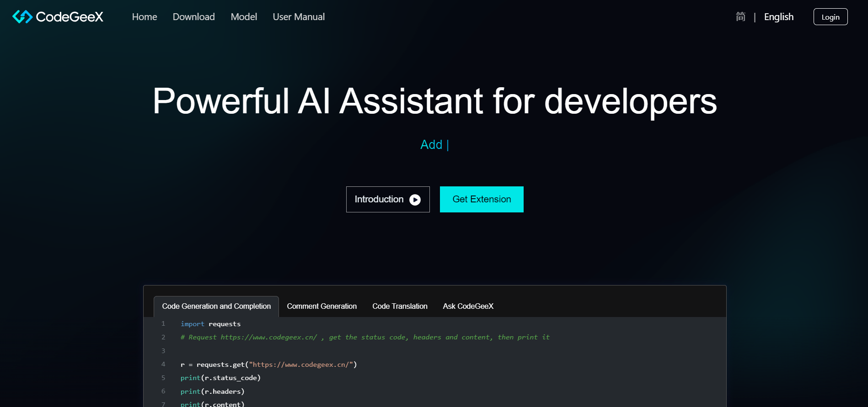Click the 'print(r.status_code)' line
Screen dimensions: 868x407
click(220, 378)
